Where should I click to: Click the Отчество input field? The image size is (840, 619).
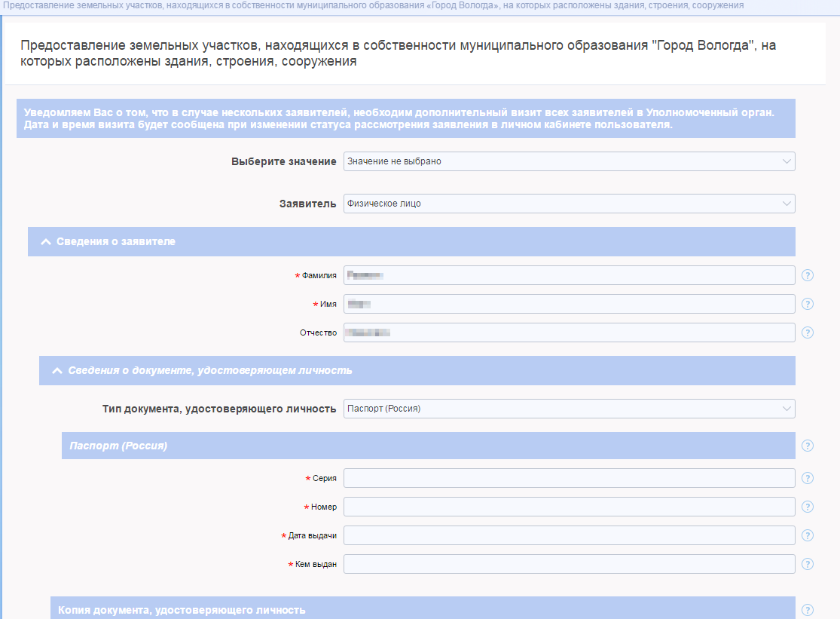pyautogui.click(x=569, y=332)
